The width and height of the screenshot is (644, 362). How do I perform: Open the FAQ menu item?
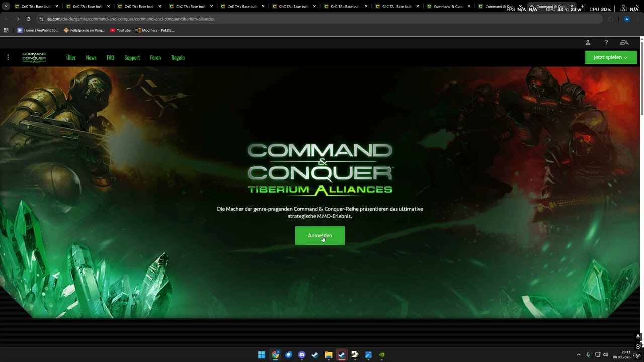(x=110, y=57)
